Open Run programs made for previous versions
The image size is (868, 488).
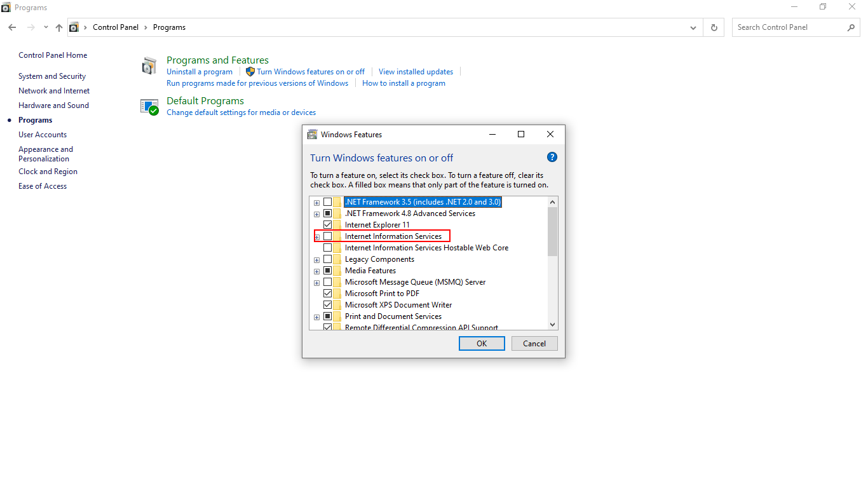pos(257,83)
